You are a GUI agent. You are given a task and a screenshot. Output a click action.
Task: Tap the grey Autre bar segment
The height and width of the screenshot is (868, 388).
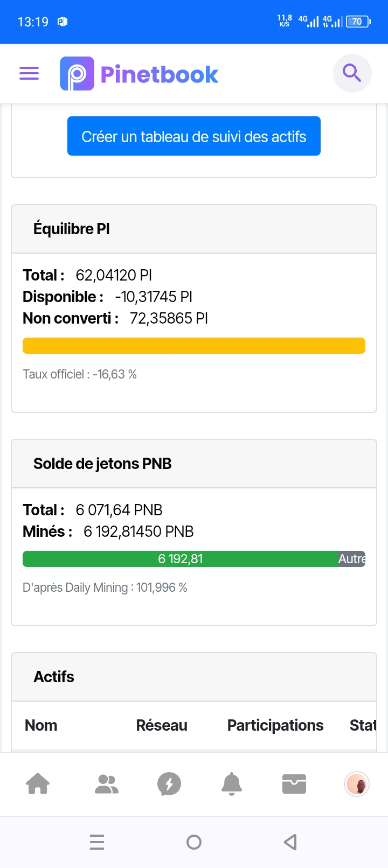pyautogui.click(x=352, y=559)
